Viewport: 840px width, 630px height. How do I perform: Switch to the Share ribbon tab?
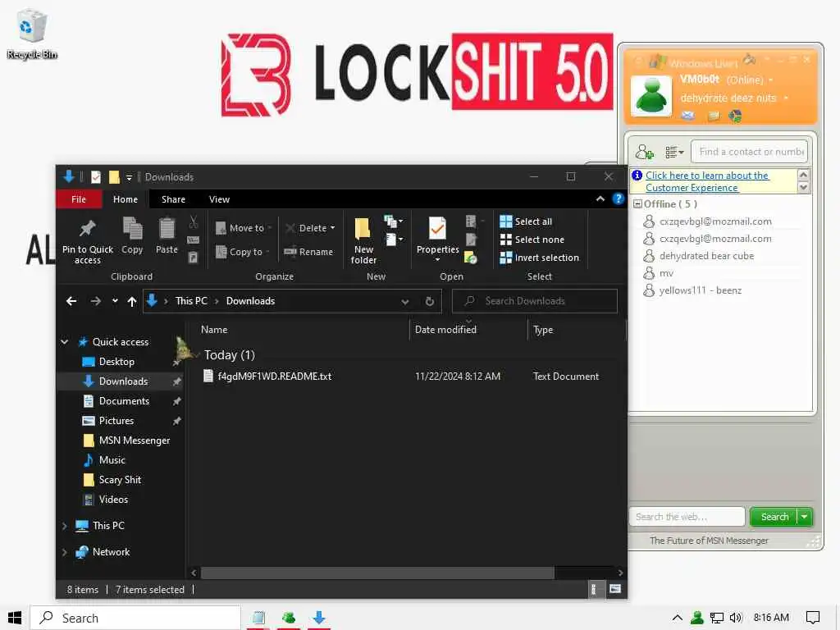pos(173,199)
